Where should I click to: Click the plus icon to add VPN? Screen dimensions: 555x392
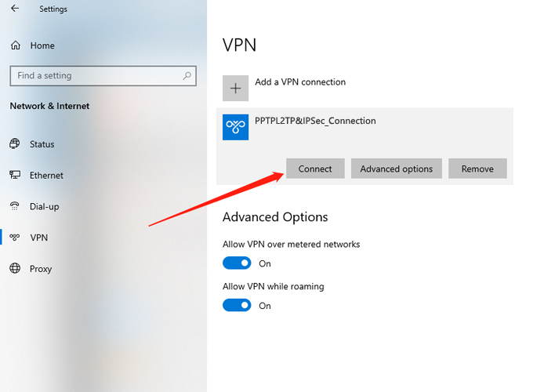235,88
